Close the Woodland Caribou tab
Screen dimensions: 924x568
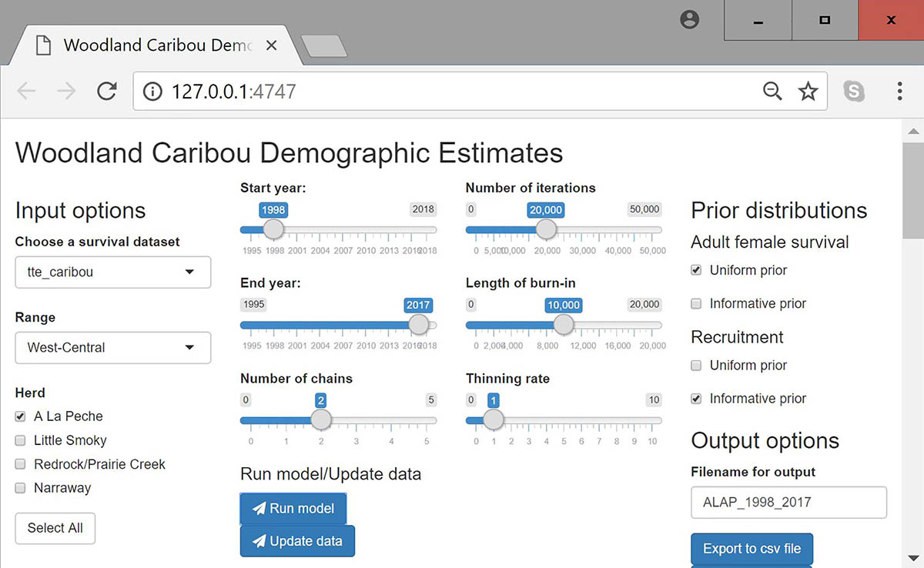(271, 45)
